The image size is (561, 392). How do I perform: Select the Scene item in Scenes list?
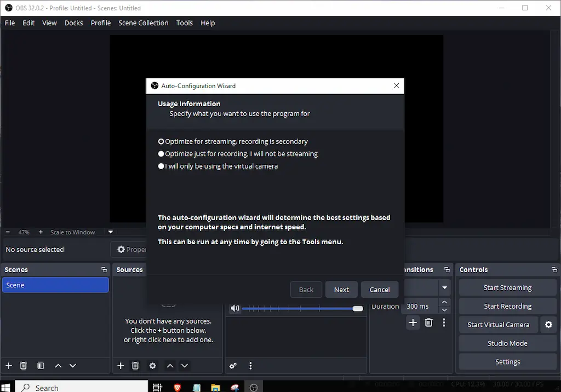tap(55, 285)
